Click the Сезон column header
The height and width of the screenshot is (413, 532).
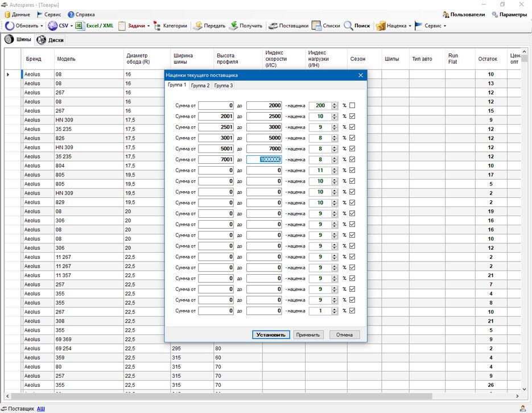364,59
